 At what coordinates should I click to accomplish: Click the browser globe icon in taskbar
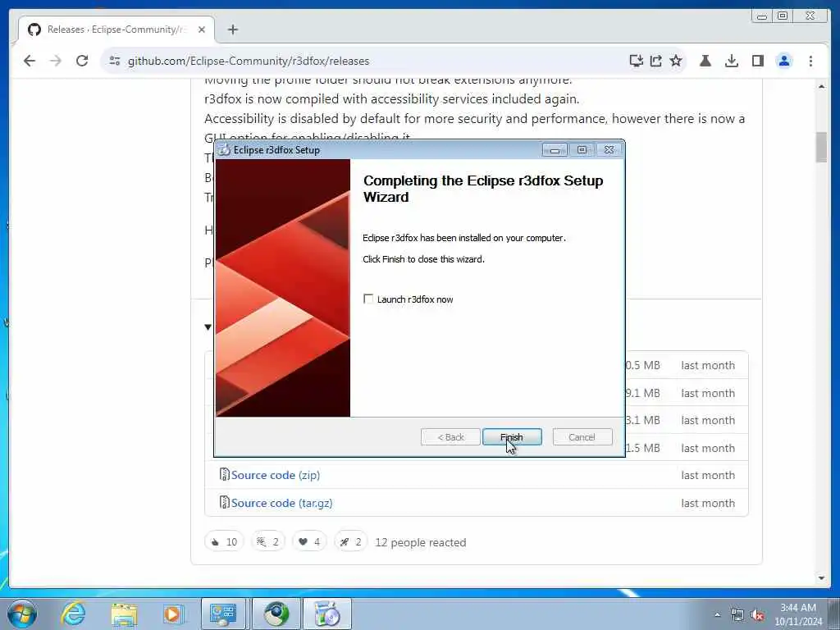[x=276, y=614]
